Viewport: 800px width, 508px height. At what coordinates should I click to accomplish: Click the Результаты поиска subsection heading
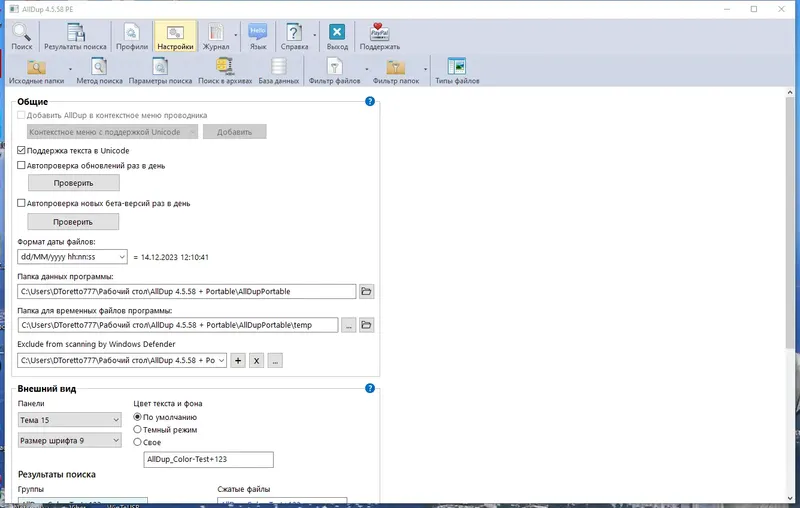57,474
